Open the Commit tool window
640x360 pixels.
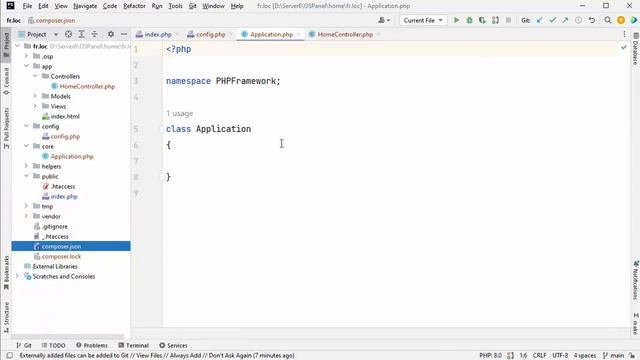pos(6,81)
